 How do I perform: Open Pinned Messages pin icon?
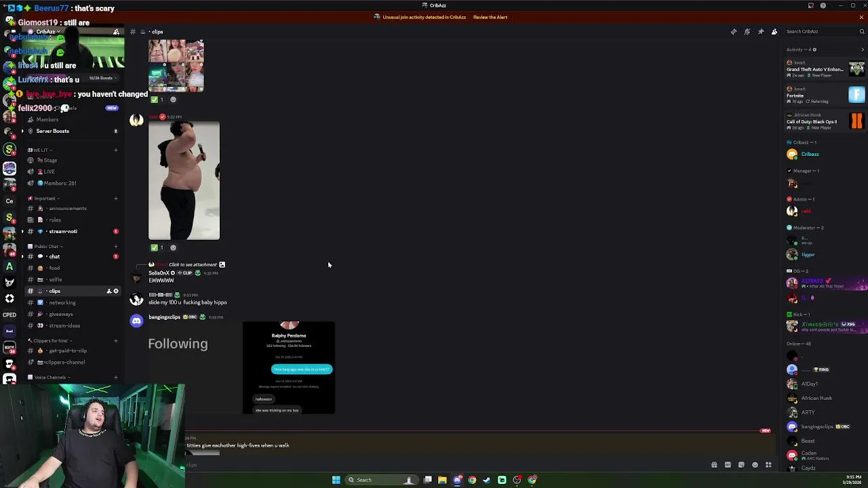point(761,32)
